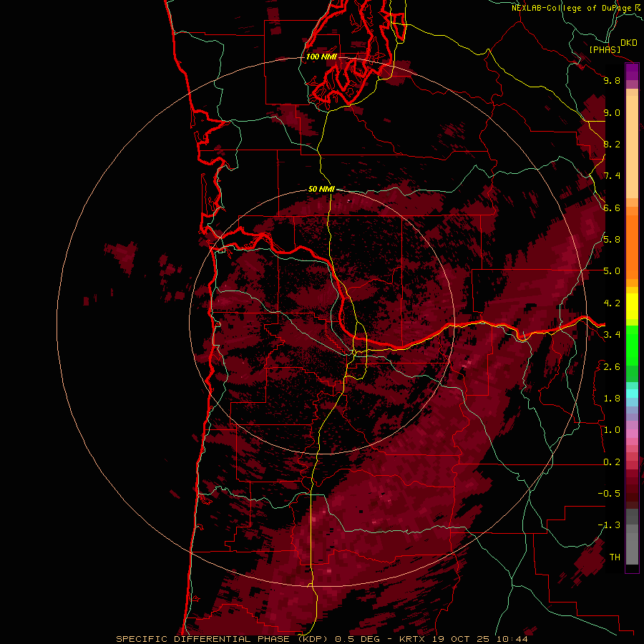Click the 1.8 legend value

[x=612, y=399]
